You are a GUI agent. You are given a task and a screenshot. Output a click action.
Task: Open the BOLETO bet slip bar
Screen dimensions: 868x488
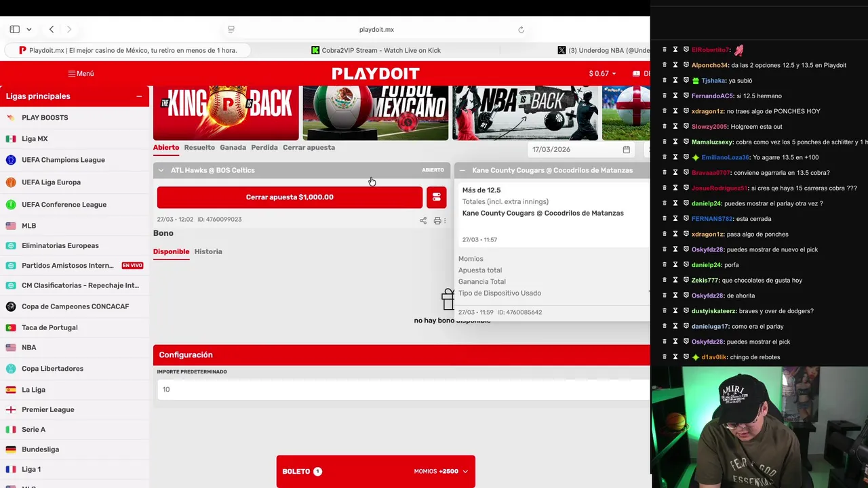(x=376, y=471)
